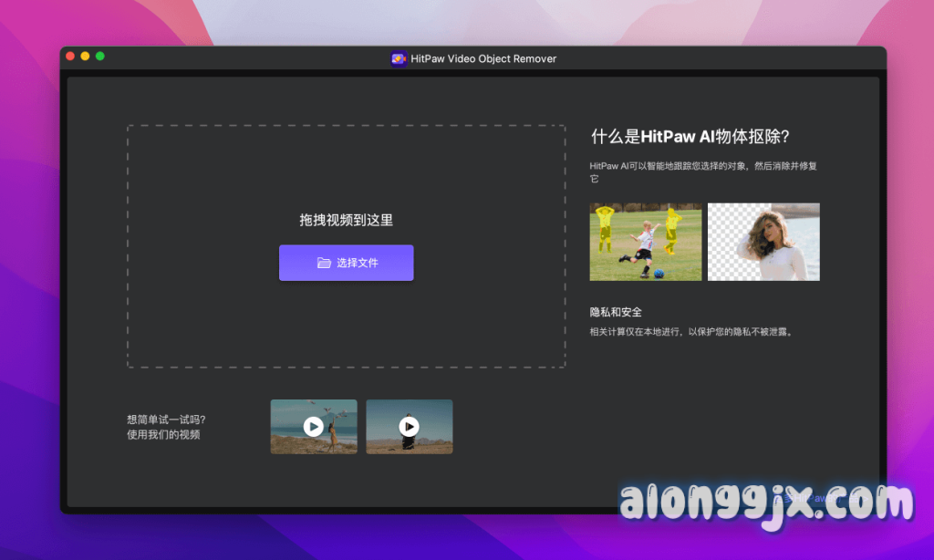
Task: Click the 隐私和安全 heading
Action: click(616, 312)
